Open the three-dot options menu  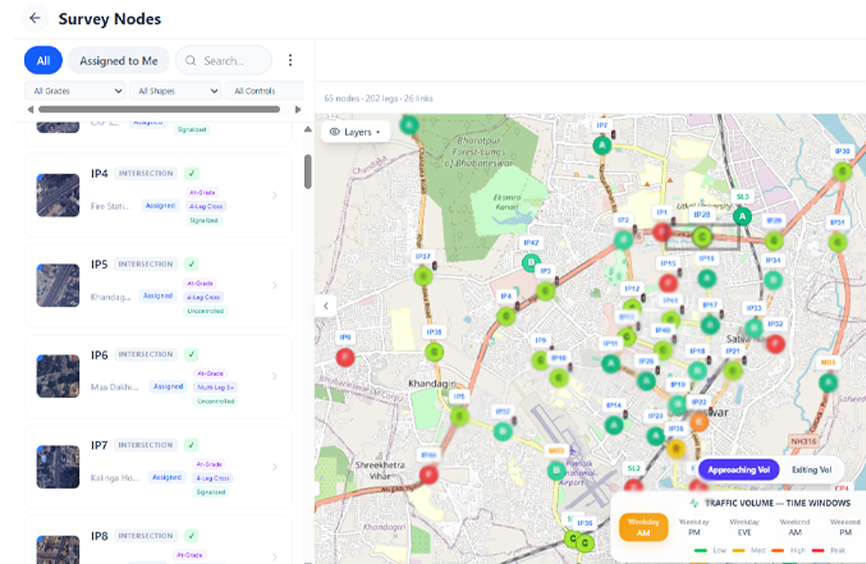coord(291,60)
